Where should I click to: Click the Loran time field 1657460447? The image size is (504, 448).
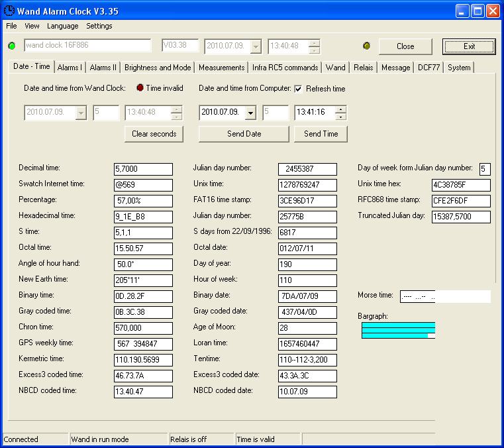coord(307,344)
